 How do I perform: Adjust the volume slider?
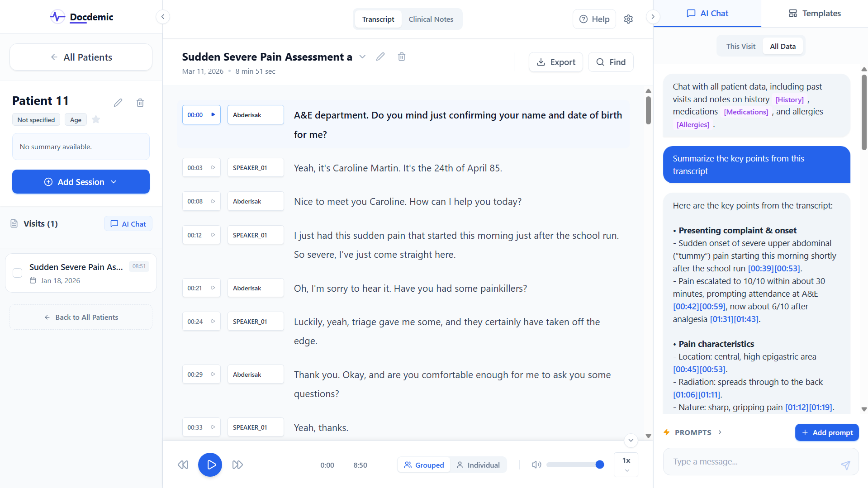pyautogui.click(x=575, y=465)
